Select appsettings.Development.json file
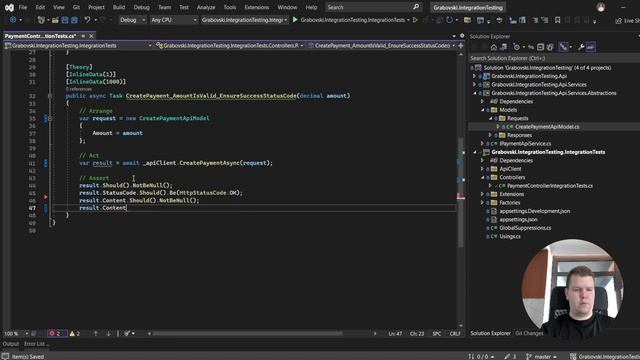Image resolution: width=640 pixels, height=360 pixels. click(x=535, y=211)
